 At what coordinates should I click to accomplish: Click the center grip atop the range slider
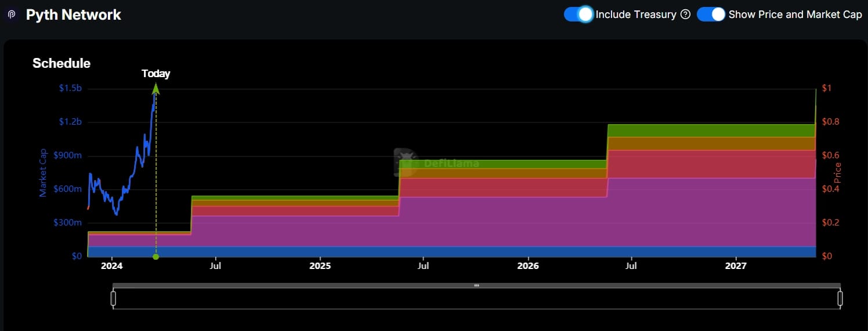476,286
